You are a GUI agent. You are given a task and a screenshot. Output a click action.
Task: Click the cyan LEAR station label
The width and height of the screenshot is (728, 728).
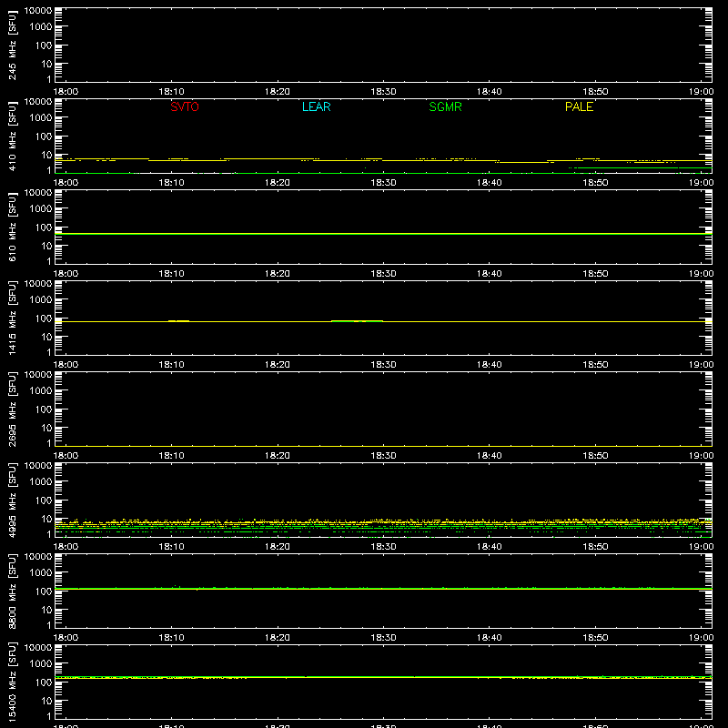point(316,106)
